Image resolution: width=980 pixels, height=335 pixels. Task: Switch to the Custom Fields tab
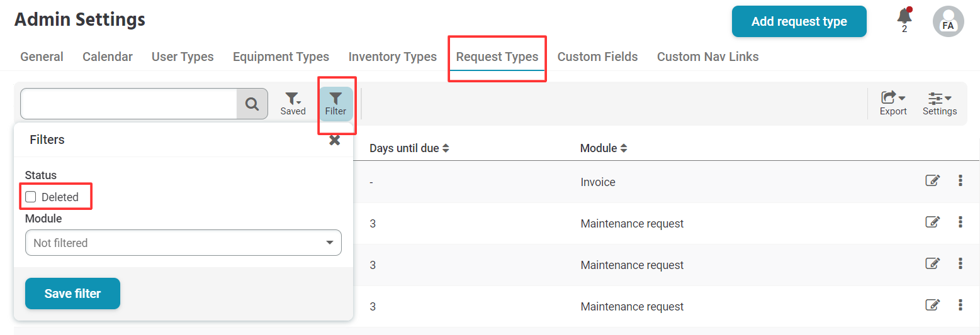[x=597, y=57]
